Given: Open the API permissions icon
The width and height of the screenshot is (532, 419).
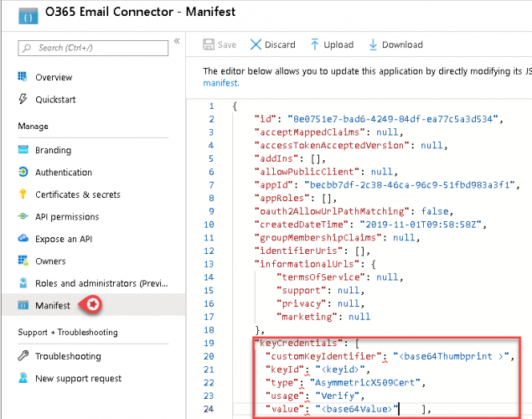Looking at the screenshot, I should pos(23,216).
